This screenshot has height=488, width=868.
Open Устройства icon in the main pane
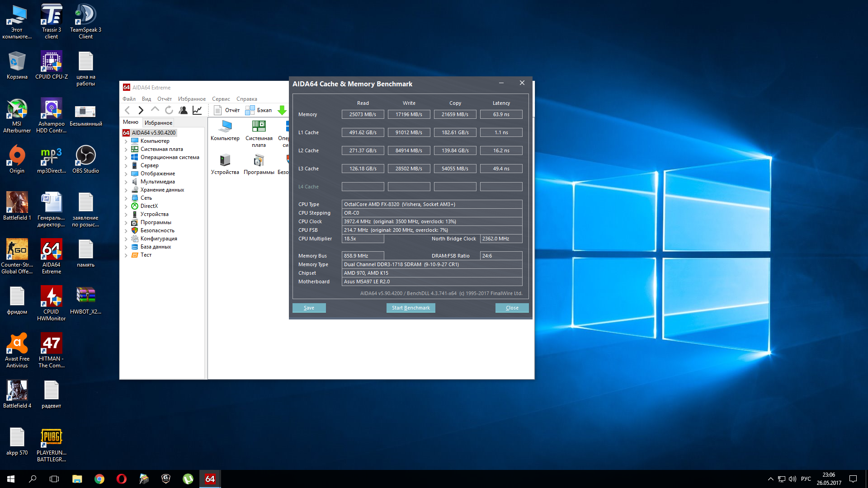click(x=225, y=164)
